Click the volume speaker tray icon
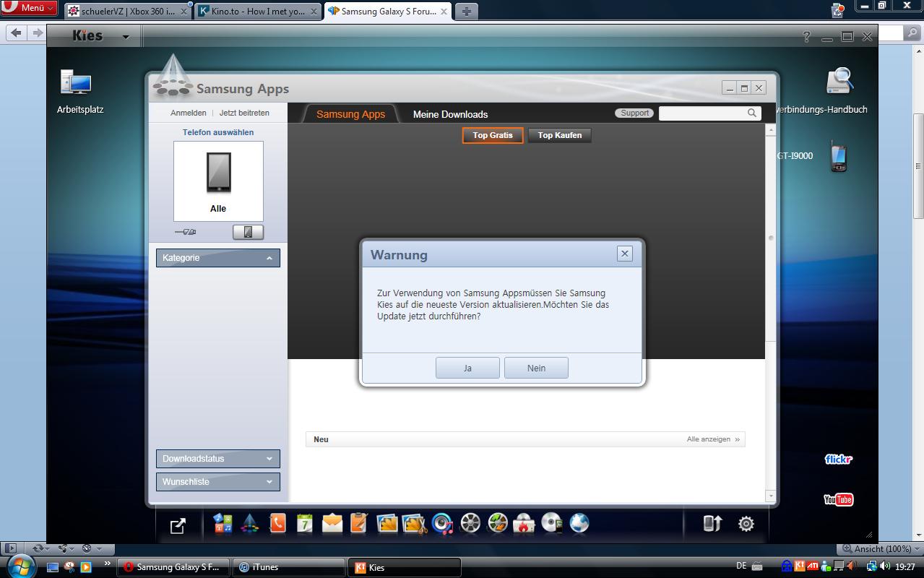This screenshot has width=924, height=578. (885, 566)
